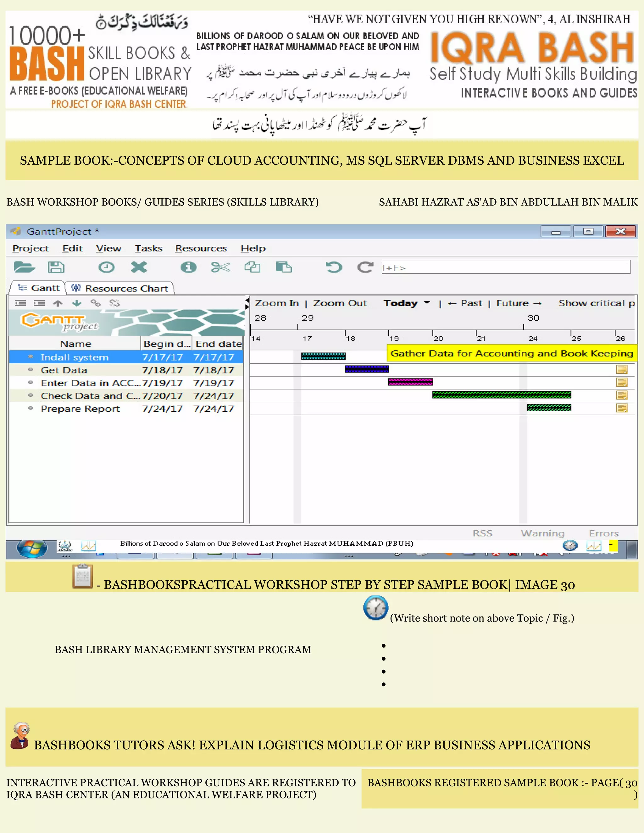
Task: Open note icon on Prepare Report row
Action: [622, 408]
